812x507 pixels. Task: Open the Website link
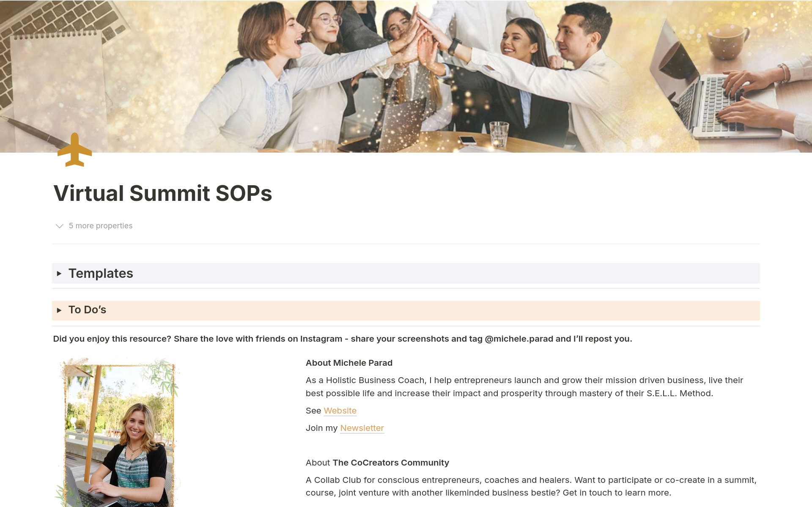(340, 411)
